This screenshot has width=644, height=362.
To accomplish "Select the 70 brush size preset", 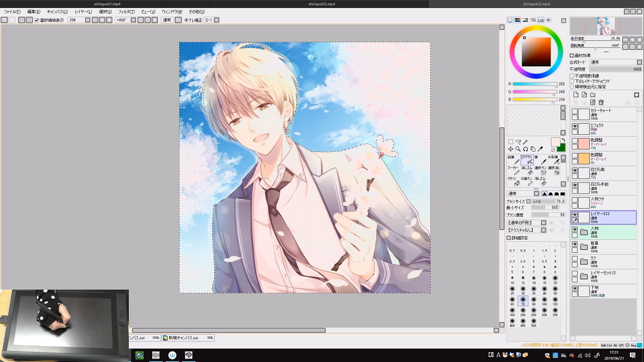I will pos(523,301).
